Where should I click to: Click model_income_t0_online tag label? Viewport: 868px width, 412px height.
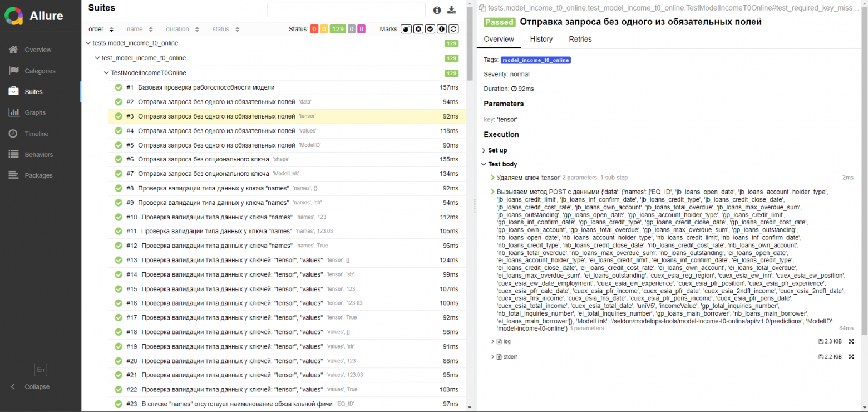536,60
